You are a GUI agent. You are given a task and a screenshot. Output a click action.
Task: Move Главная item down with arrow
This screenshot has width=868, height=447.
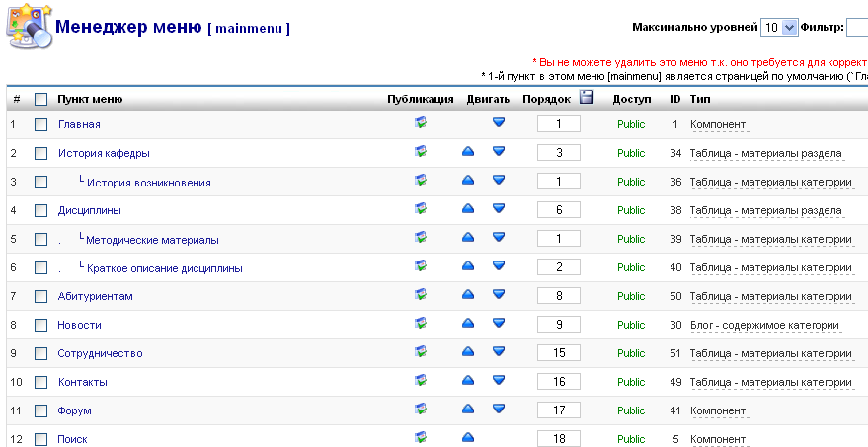coord(499,122)
